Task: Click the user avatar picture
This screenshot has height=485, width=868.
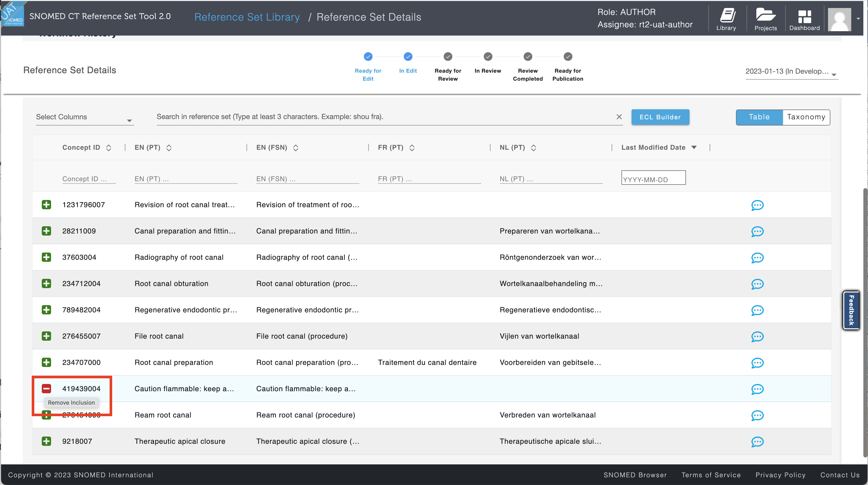Action: (x=839, y=20)
